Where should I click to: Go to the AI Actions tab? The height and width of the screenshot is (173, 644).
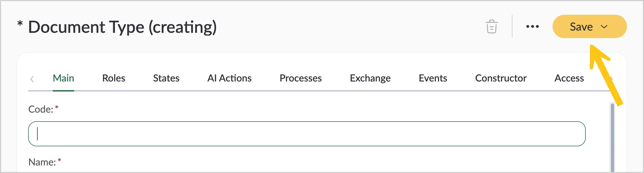coord(229,78)
